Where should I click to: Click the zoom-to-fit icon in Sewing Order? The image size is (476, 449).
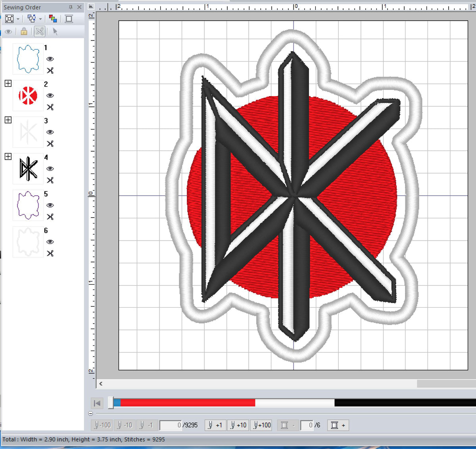coord(10,19)
